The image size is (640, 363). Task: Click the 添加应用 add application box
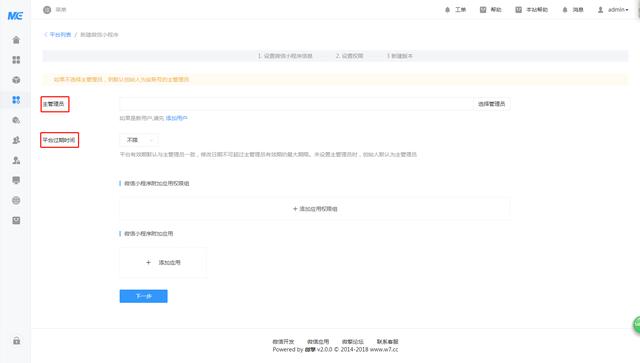pos(163,263)
